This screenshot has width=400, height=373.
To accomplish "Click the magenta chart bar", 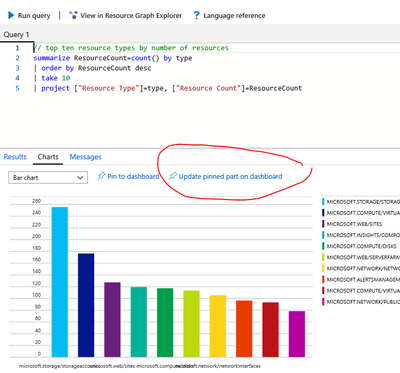I will coord(297,334).
